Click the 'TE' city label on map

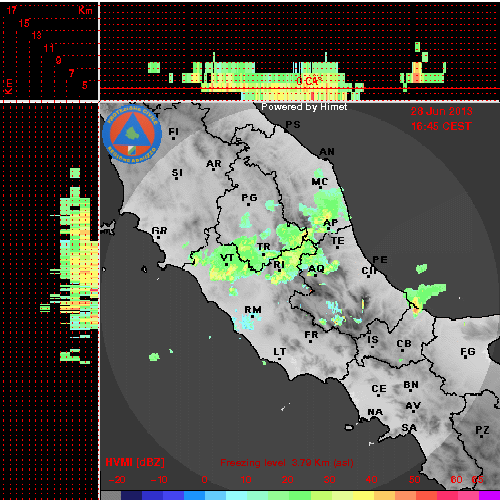(338, 241)
